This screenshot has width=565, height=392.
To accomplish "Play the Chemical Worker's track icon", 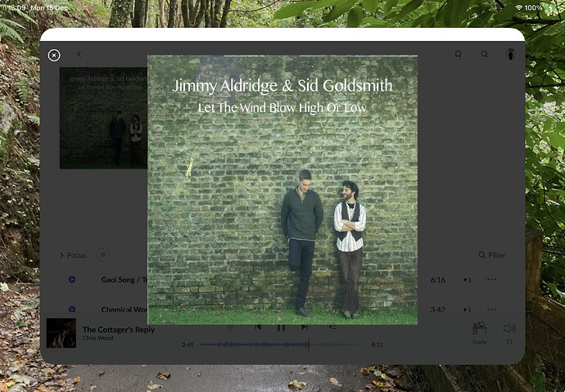I will click(72, 309).
